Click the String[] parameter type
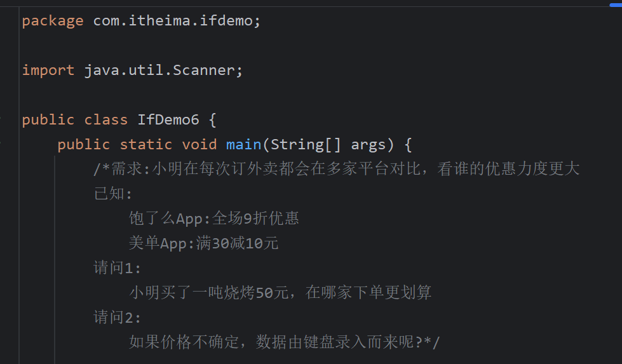The image size is (622, 364). pos(306,145)
